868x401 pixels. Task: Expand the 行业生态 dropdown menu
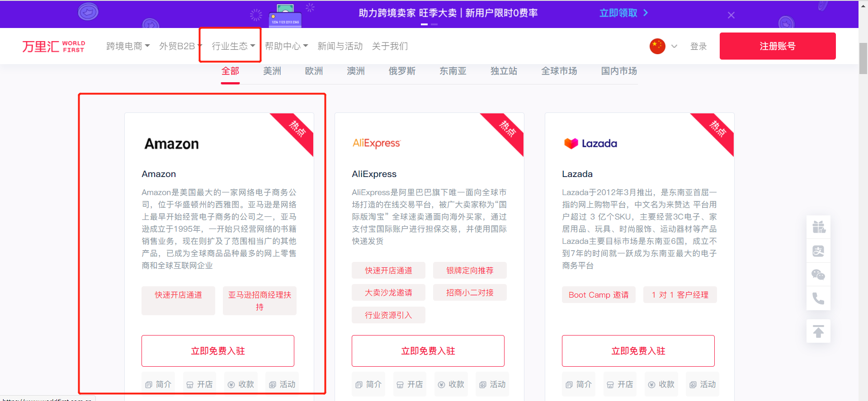click(233, 46)
